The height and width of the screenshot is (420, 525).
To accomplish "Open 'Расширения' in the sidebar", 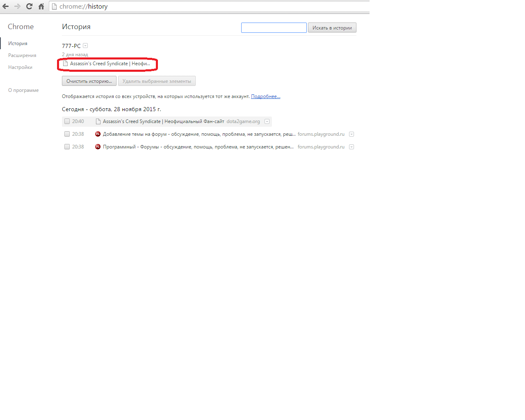I will click(22, 55).
